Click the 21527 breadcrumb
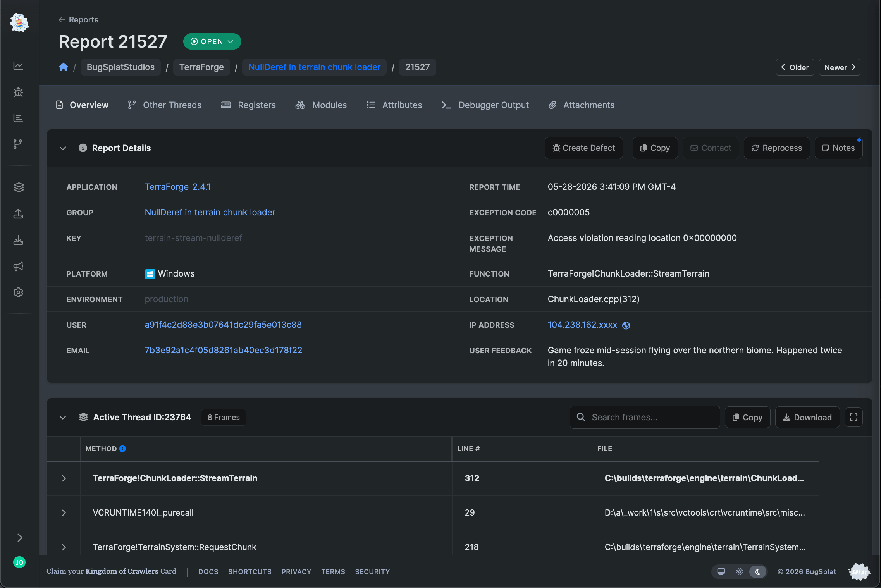This screenshot has width=881, height=588. click(417, 67)
